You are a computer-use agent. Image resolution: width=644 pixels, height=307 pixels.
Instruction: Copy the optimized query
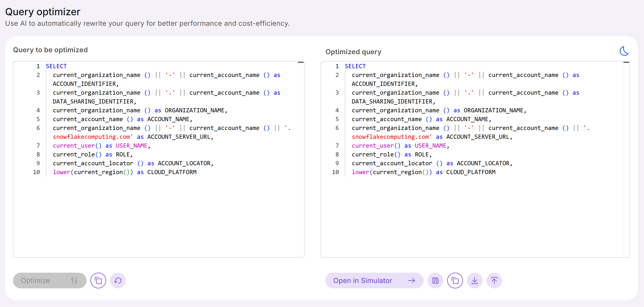point(455,281)
